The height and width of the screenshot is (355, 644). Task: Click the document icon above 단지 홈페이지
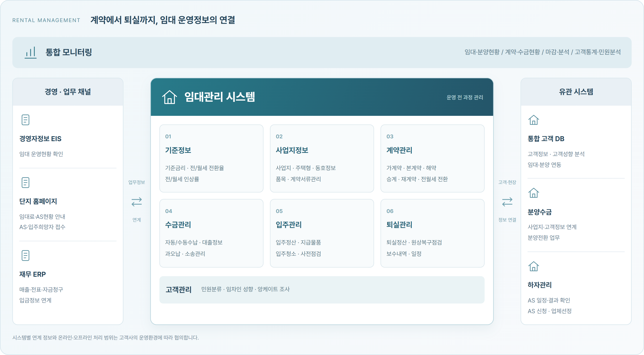click(26, 183)
